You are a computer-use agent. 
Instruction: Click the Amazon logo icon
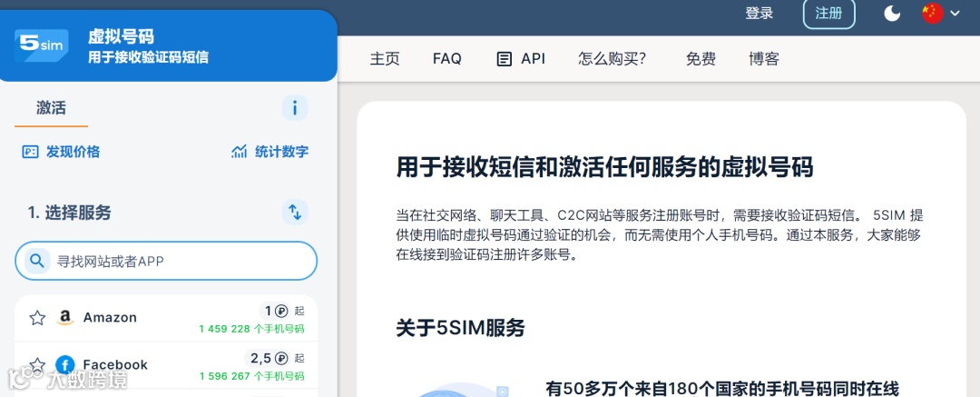coord(65,317)
